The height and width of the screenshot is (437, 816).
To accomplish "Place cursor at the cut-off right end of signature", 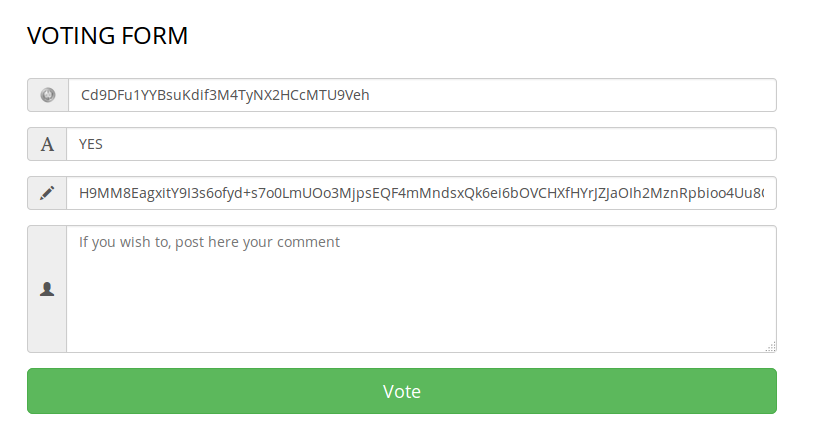I will [763, 193].
